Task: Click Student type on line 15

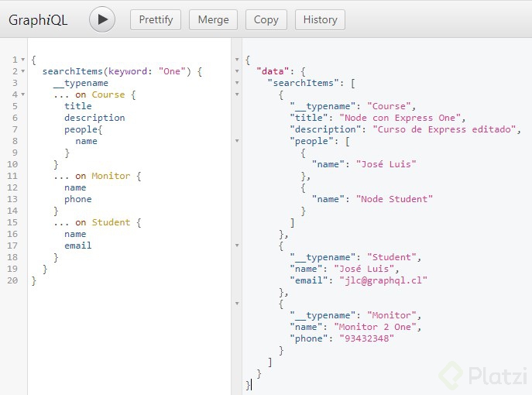Action: click(111, 222)
